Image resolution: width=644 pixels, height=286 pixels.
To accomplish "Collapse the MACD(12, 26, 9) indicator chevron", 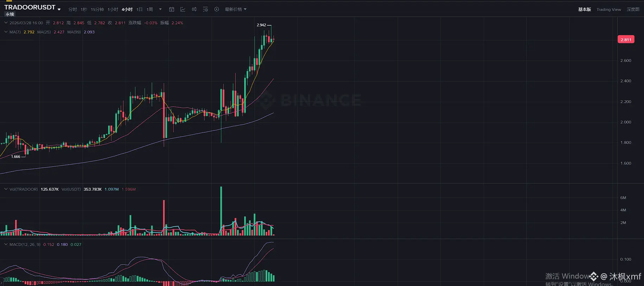I will tap(6, 244).
